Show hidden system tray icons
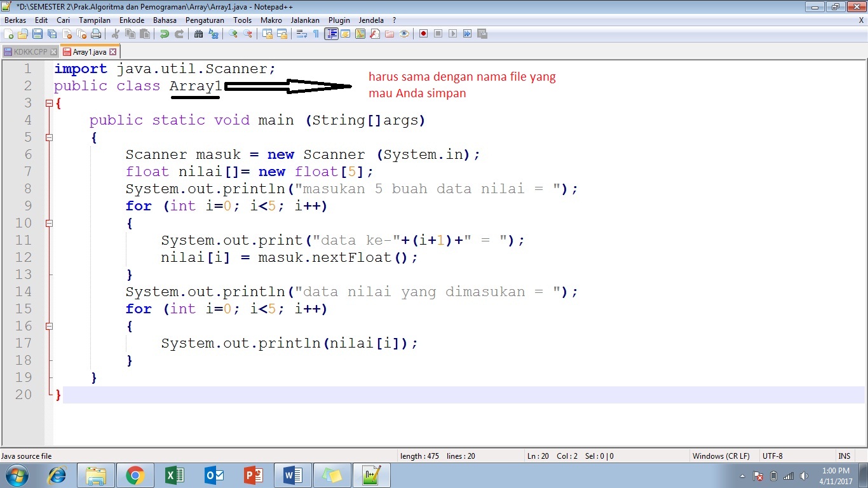 742,475
